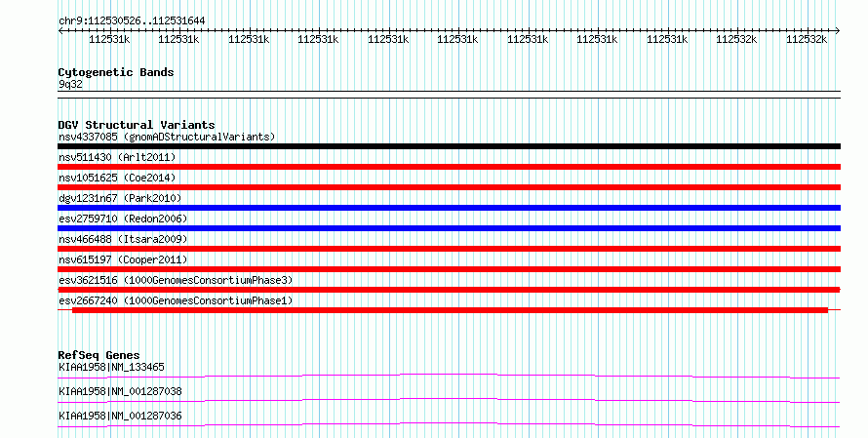Click the red bar under nsv1051625

[x=449, y=187]
